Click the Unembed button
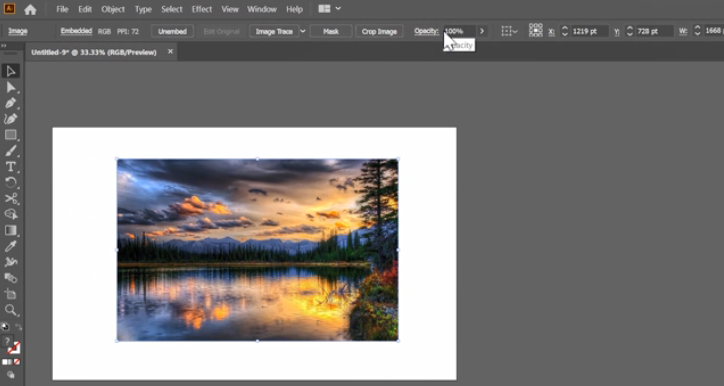The image size is (724, 386). (x=172, y=31)
